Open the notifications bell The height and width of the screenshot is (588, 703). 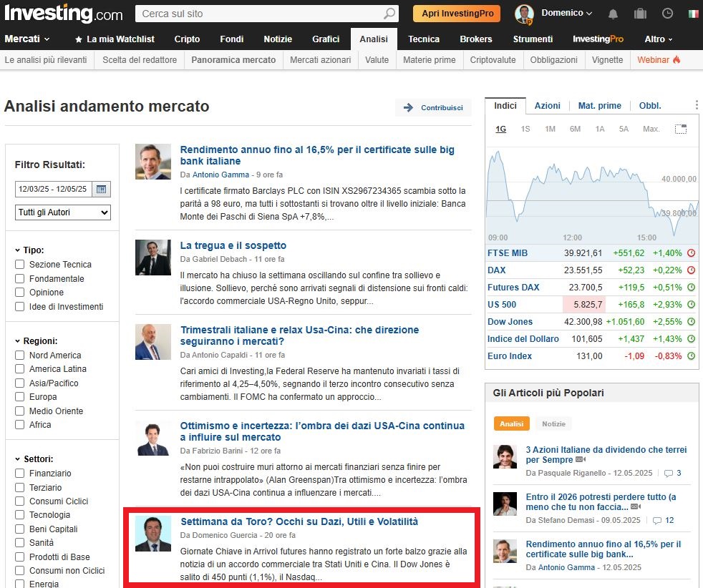(x=613, y=14)
